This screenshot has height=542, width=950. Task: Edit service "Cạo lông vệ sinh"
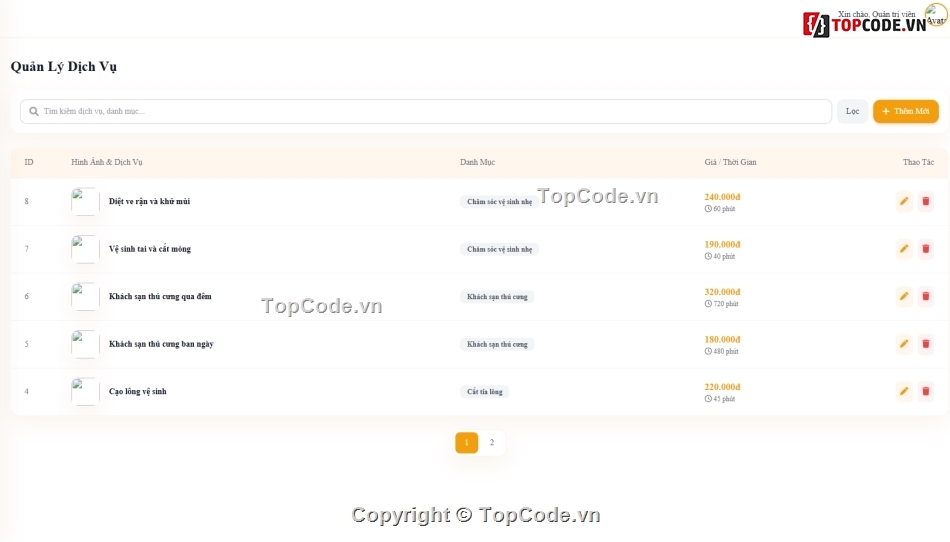904,391
